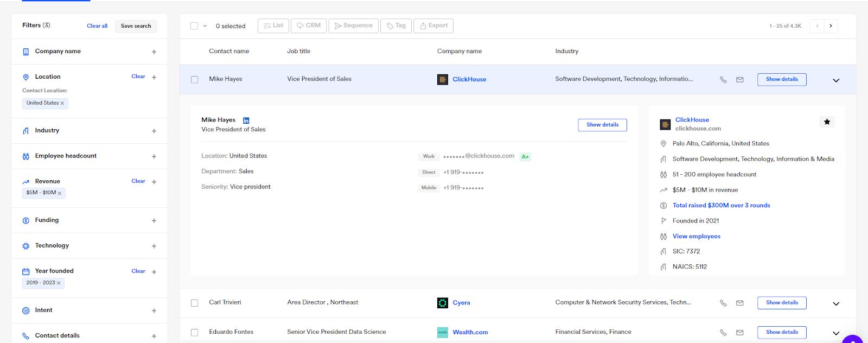Screen dimensions: 868x343
Task: Show details for Carl Trivieri
Action: (x=782, y=303)
